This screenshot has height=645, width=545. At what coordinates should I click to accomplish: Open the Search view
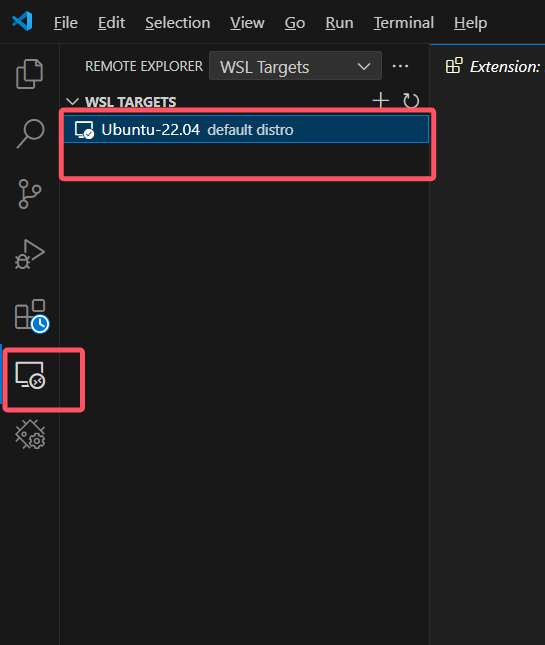(30, 134)
